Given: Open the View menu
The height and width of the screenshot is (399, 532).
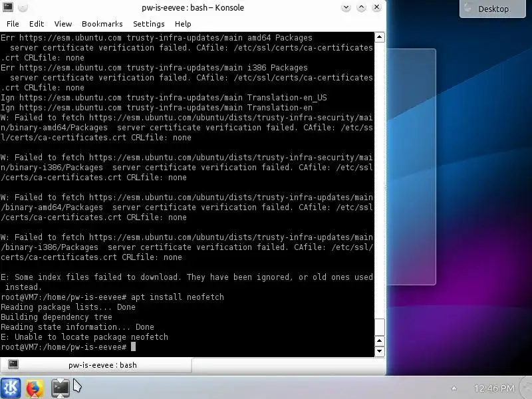Looking at the screenshot, I should 63,24.
